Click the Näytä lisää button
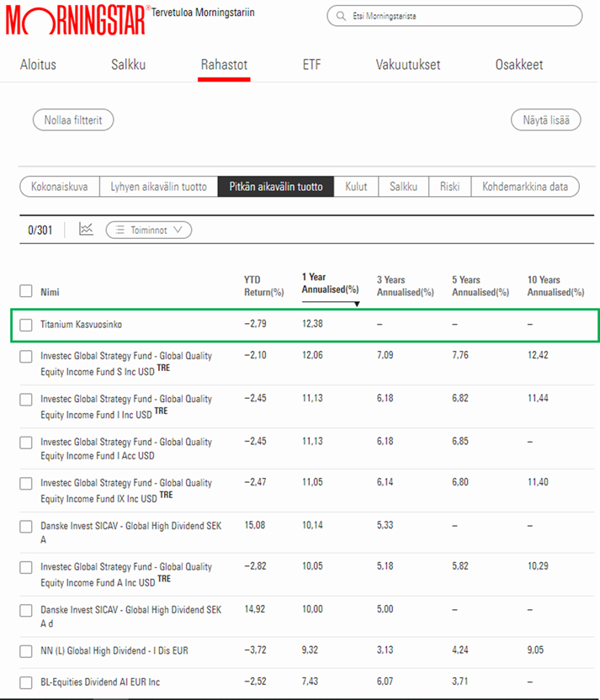Viewport: 600px width, 700px height. pos(546,119)
